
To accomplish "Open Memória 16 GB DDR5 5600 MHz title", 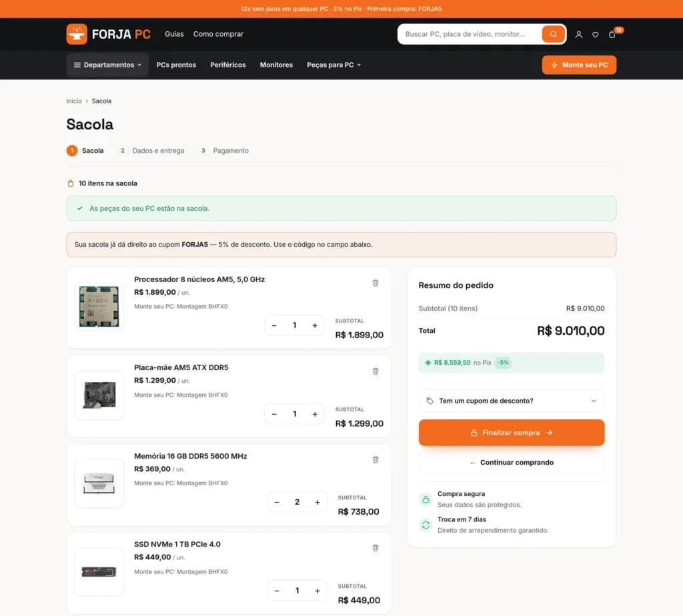I will point(190,456).
